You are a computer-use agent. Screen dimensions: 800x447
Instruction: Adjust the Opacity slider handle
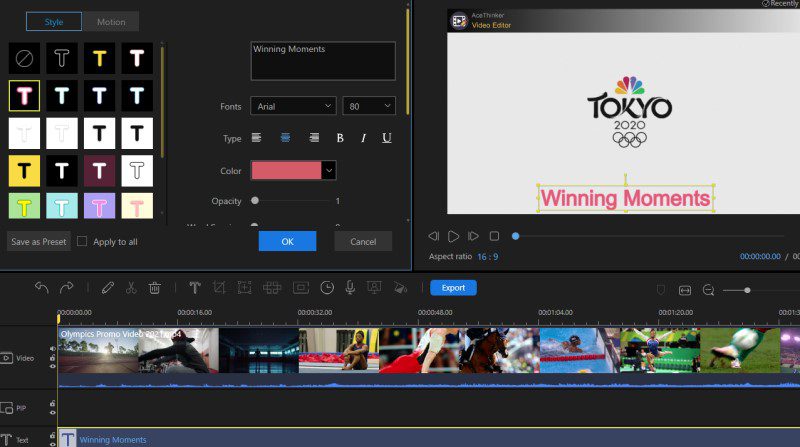click(255, 201)
